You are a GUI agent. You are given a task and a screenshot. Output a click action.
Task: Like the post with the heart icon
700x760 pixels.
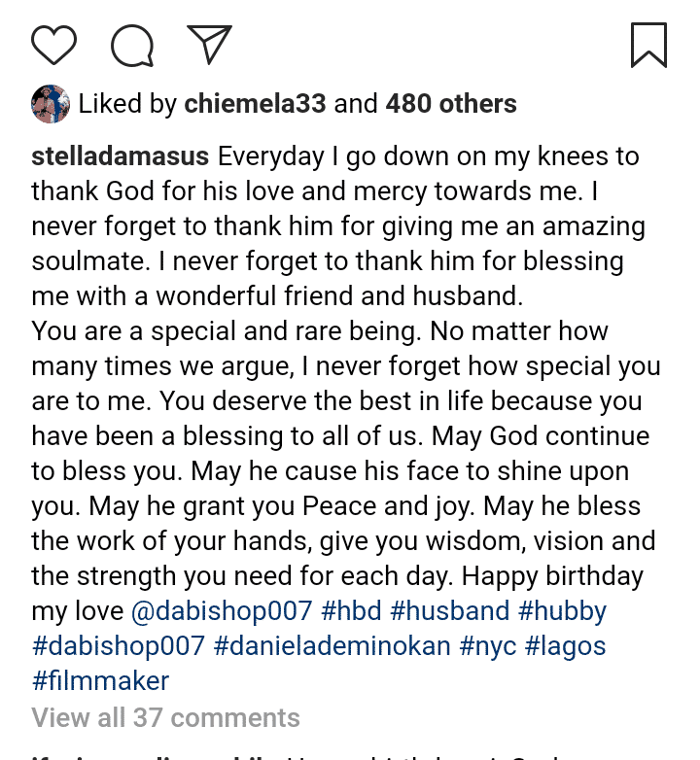click(x=53, y=45)
